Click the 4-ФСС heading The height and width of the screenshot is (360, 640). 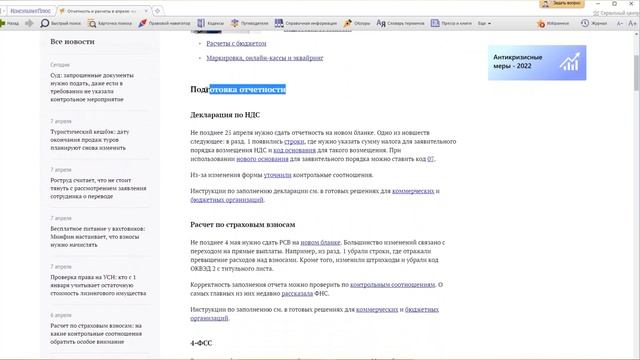(201, 343)
